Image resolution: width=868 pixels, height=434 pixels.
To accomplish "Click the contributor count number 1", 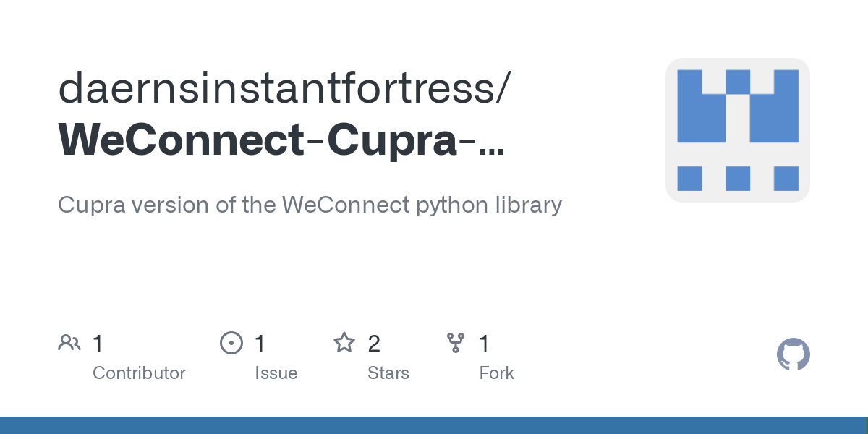I will [98, 344].
